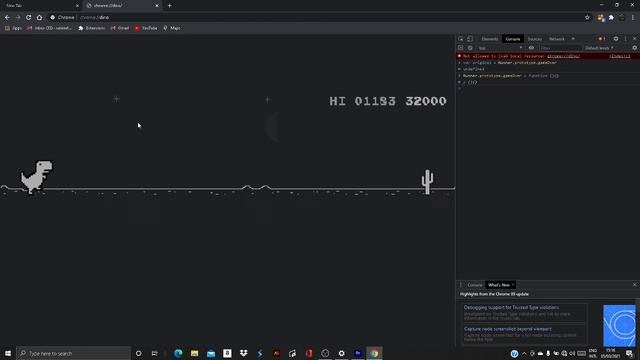Open the Apps bookmark shortcut
Screen dimensions: 640x360
point(13,28)
